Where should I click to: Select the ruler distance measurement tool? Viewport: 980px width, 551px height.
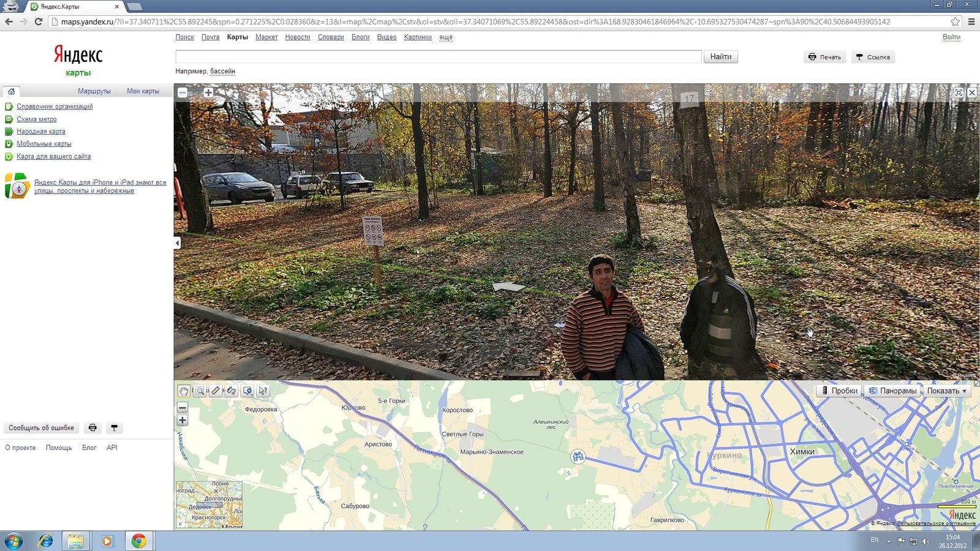[216, 391]
